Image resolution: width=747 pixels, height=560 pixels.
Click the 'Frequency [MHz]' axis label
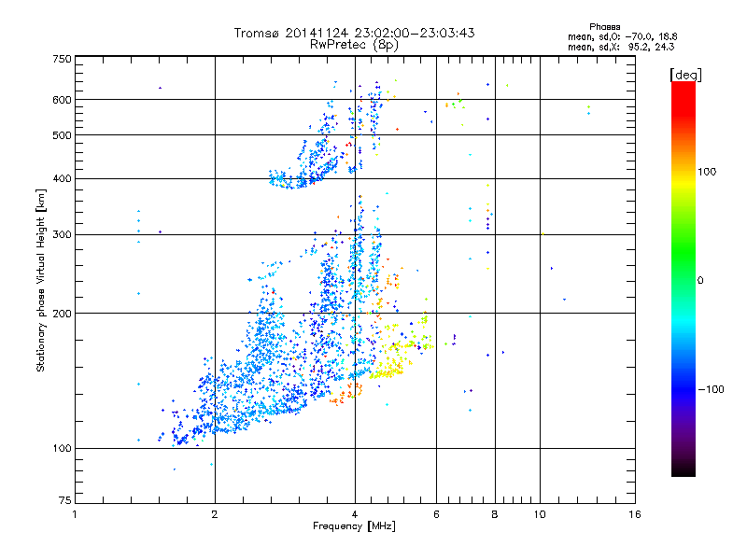click(354, 526)
